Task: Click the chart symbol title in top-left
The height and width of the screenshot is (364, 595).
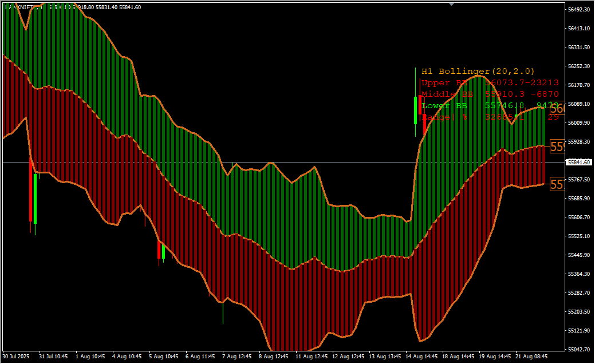Action: pos(23,7)
